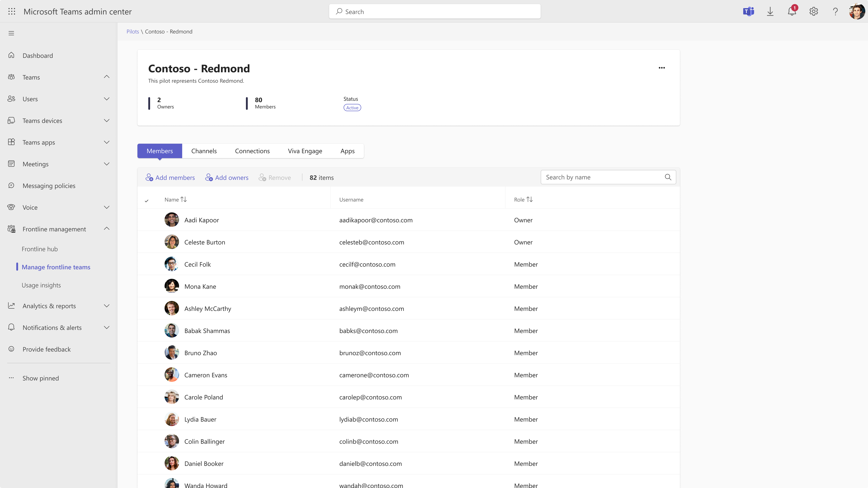Switch to the Channels tab

click(204, 151)
